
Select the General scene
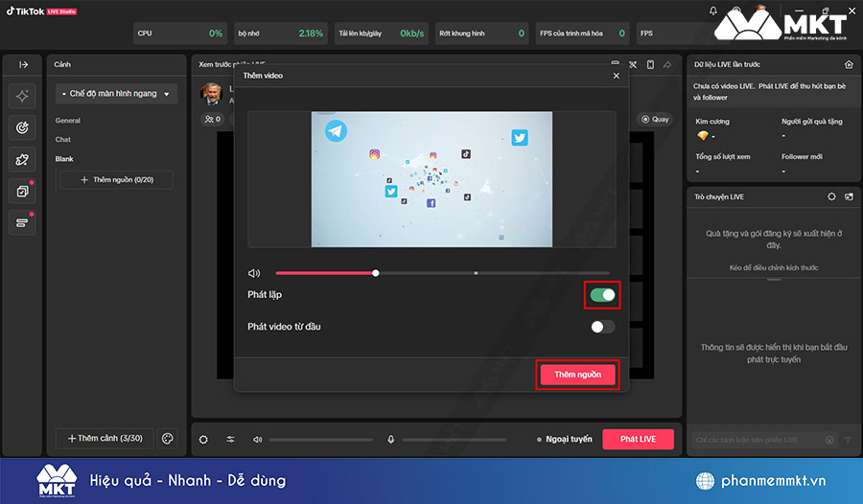[68, 121]
